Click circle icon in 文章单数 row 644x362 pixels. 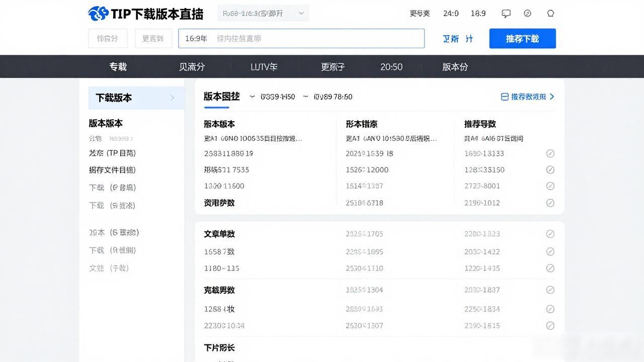tap(550, 234)
